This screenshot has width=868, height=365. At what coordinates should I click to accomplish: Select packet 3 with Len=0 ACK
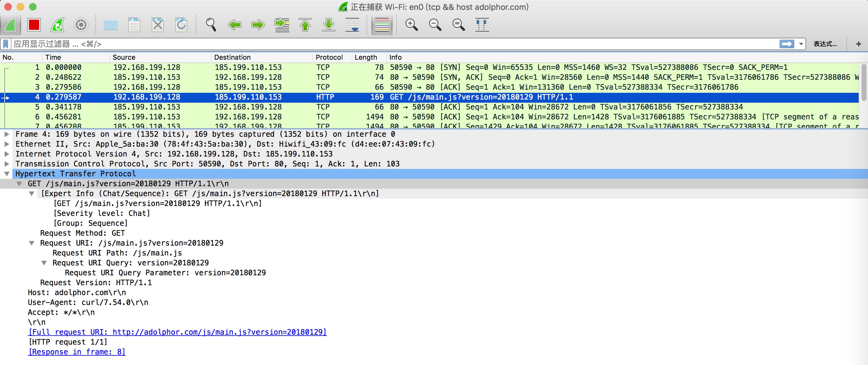[430, 87]
